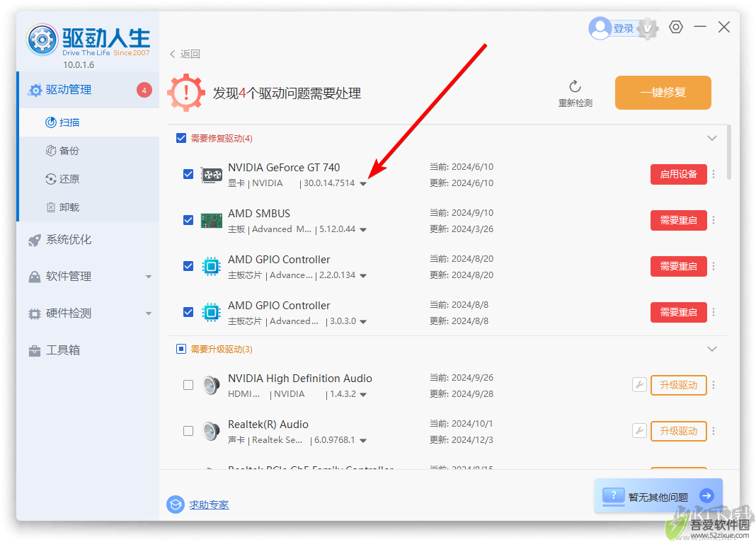Open the 6.0.9768.1 version dropdown for Realtek
Image resolution: width=756 pixels, height=542 pixels.
click(363, 440)
